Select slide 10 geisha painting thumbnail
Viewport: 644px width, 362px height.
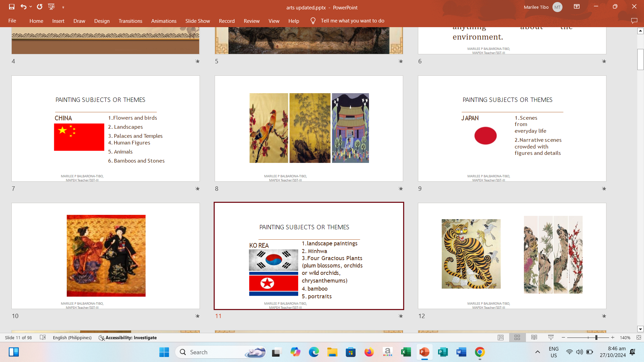[106, 256]
